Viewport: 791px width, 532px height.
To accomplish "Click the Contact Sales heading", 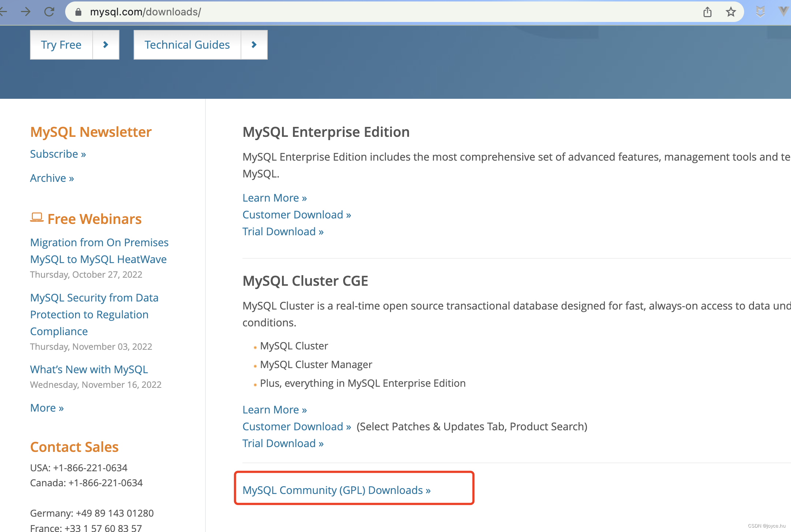I will pos(74,447).
